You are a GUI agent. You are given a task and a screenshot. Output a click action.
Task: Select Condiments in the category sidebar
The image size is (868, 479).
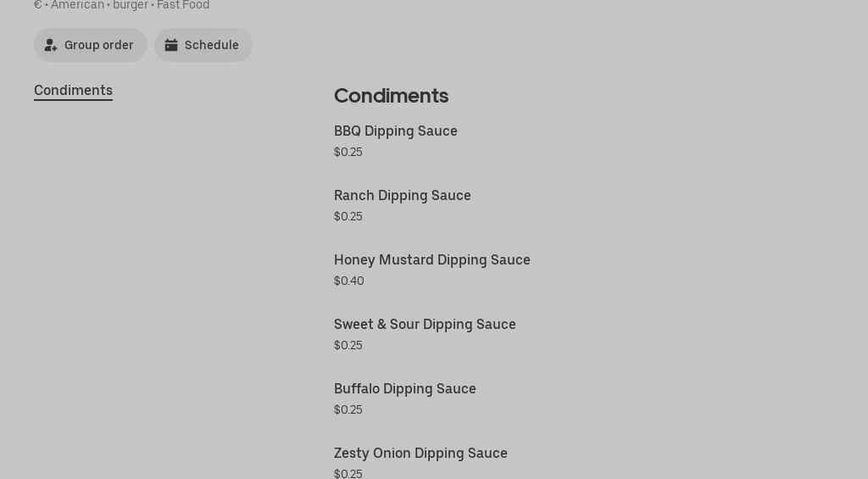(x=73, y=90)
